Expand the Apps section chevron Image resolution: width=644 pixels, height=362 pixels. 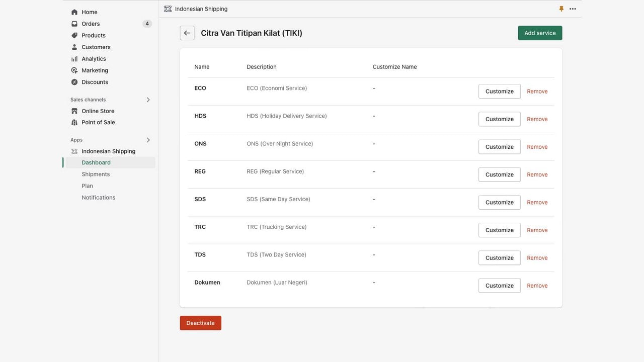pos(148,140)
